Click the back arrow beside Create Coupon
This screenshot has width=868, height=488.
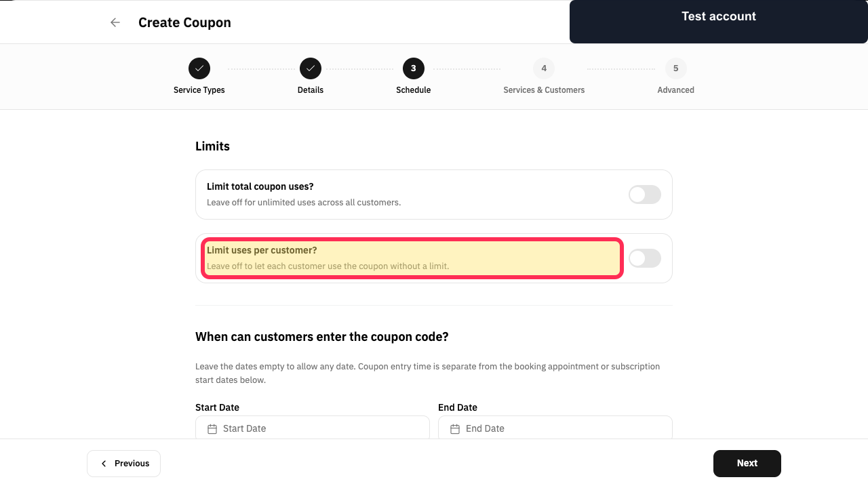pyautogui.click(x=115, y=22)
